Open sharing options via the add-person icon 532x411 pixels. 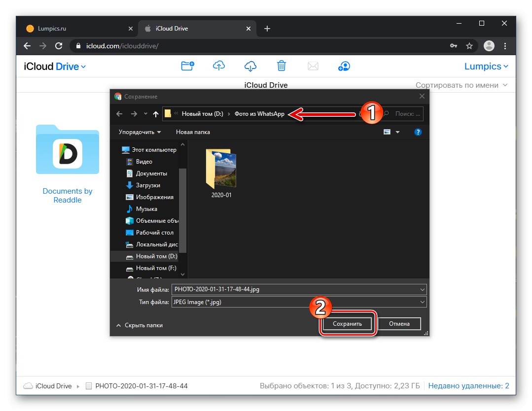click(344, 66)
